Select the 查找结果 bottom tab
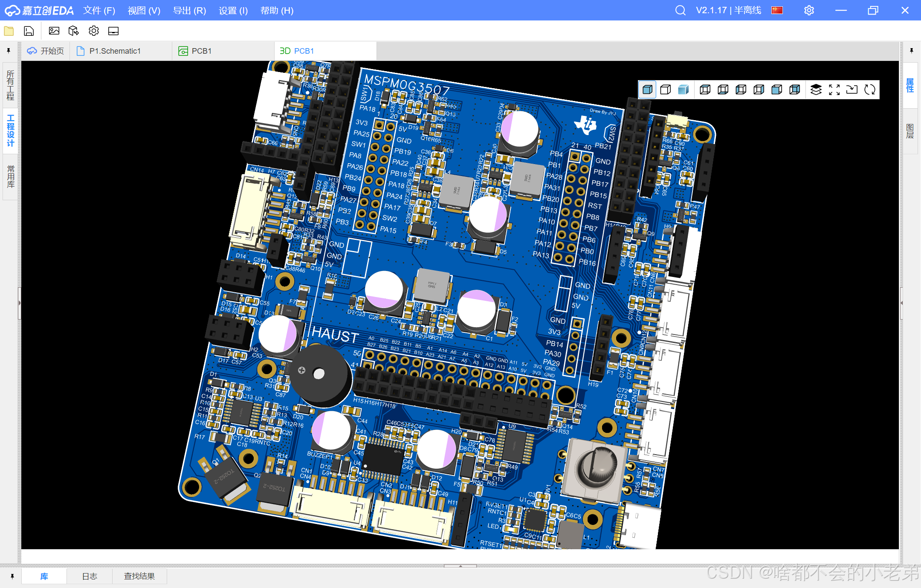The height and width of the screenshot is (588, 921). [x=139, y=576]
